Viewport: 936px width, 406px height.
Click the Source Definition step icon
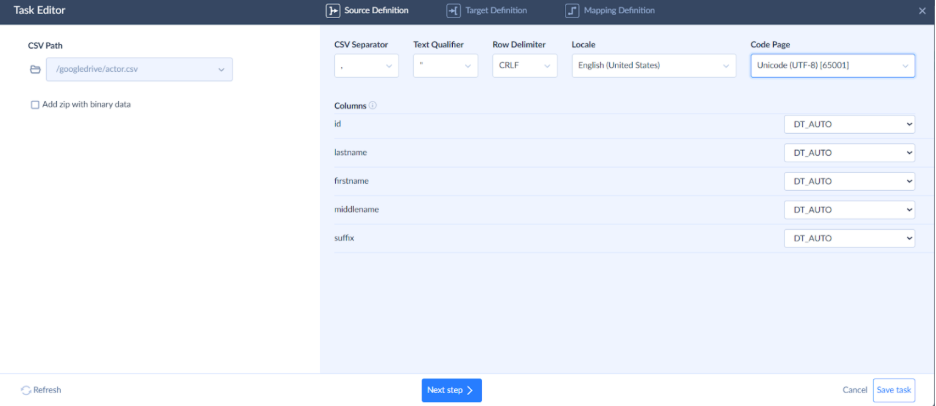click(x=333, y=11)
